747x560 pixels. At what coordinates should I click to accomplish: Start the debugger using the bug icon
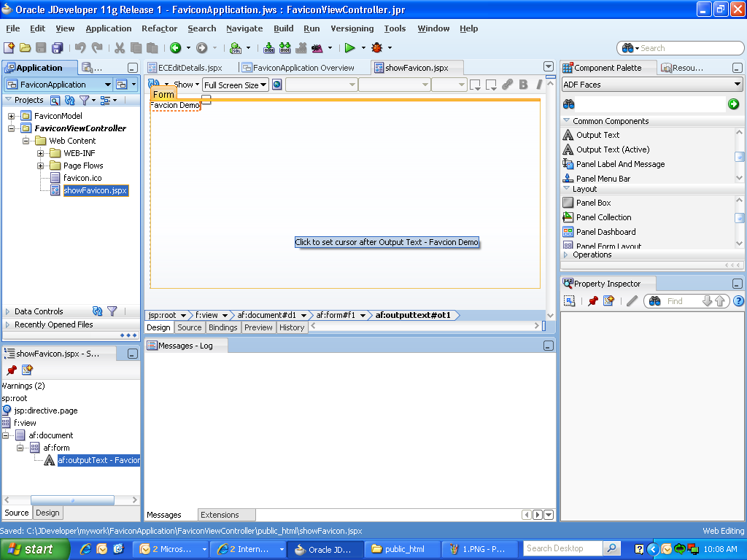[376, 48]
